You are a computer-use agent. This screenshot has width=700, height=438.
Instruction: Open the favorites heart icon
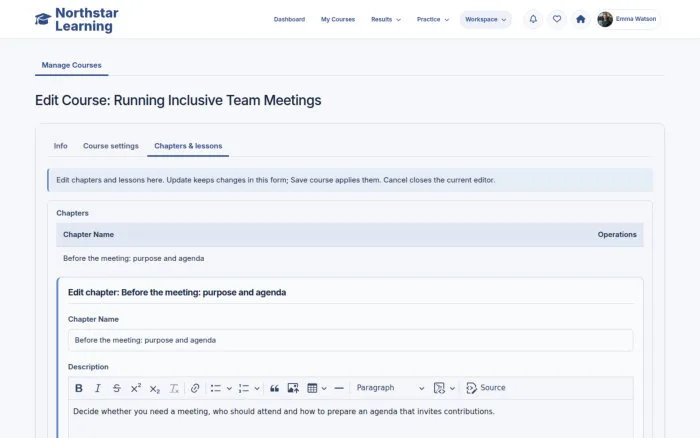click(557, 19)
